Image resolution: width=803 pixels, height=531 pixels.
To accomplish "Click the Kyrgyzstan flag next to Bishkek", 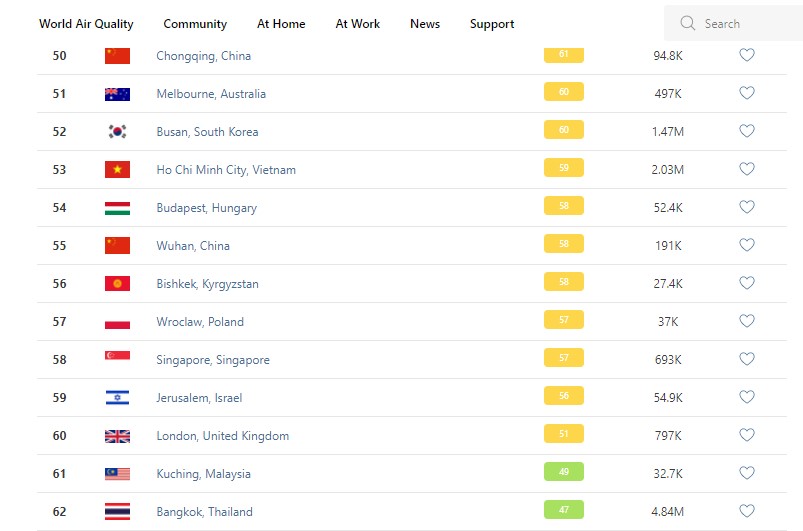I will tap(117, 284).
